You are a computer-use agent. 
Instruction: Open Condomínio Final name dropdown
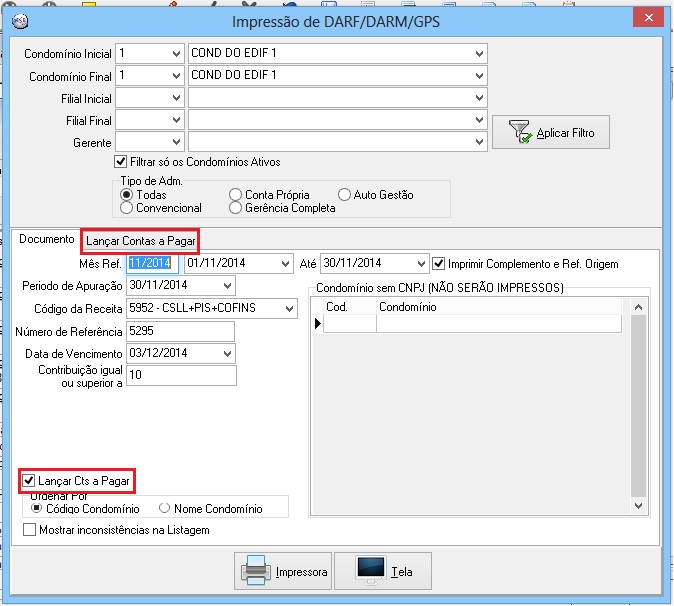pos(479,76)
